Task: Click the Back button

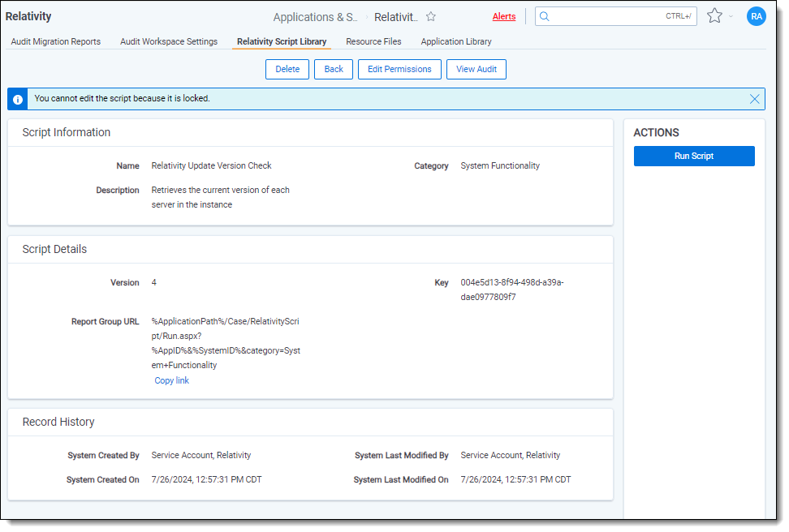Action: (x=334, y=69)
